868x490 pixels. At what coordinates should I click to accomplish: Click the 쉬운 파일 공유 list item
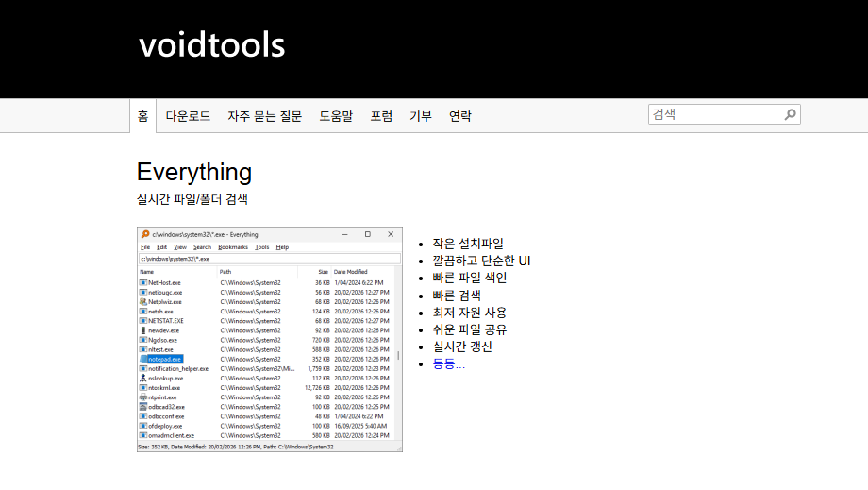click(470, 329)
